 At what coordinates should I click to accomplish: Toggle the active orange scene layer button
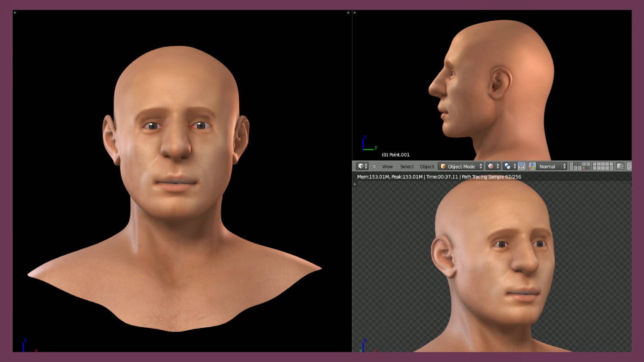pyautogui.click(x=584, y=168)
